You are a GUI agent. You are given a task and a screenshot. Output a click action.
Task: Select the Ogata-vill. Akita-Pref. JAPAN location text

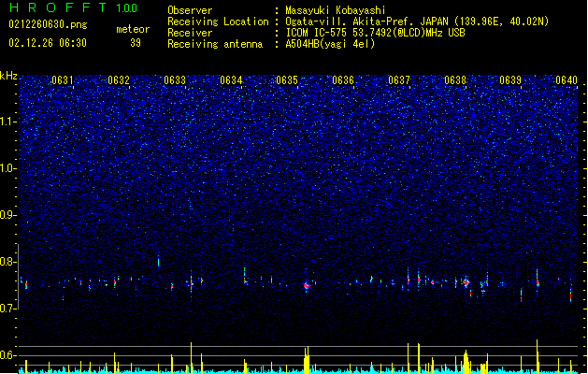417,22
